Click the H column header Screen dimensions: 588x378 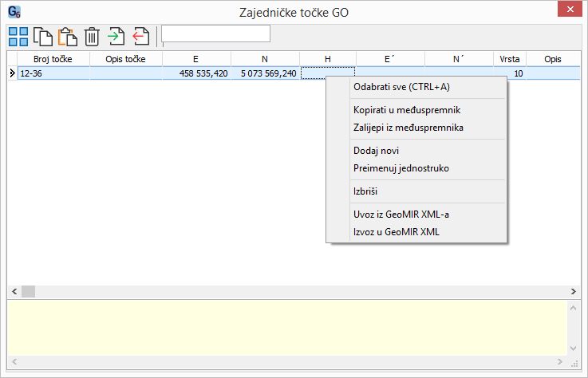coord(328,59)
